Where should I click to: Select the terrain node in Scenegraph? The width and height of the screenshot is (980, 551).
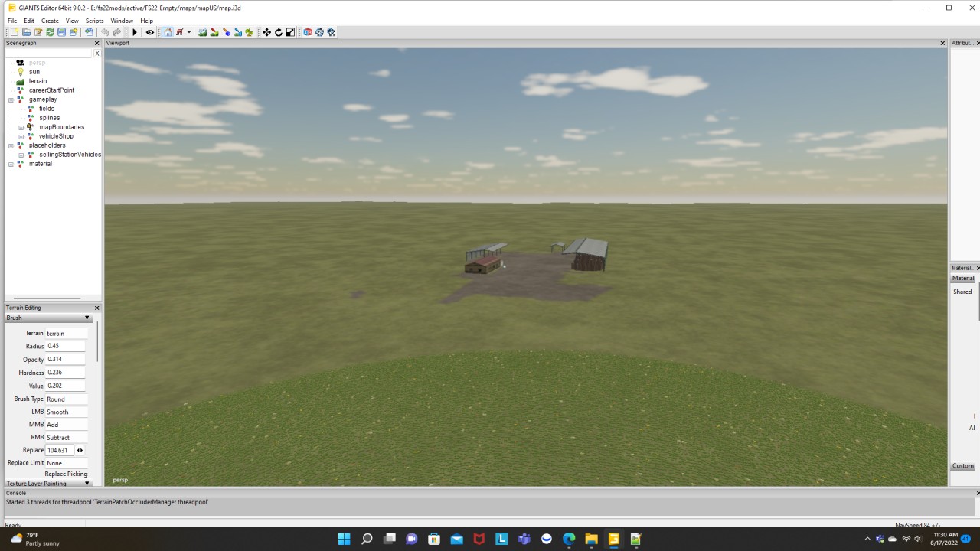tap(38, 80)
